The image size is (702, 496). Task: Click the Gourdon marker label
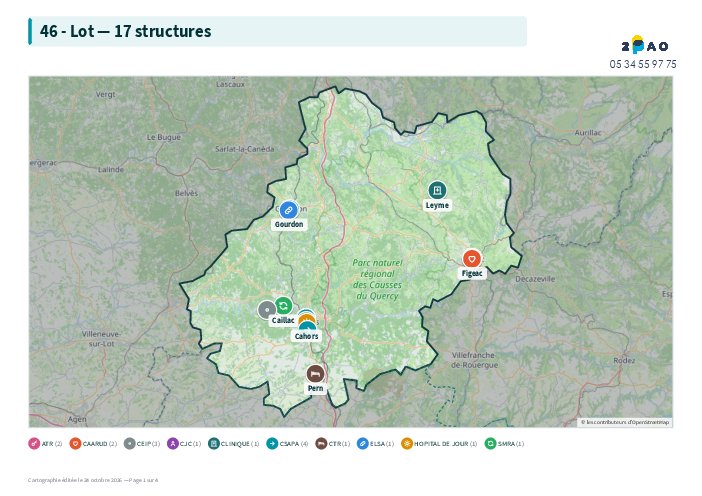289,224
